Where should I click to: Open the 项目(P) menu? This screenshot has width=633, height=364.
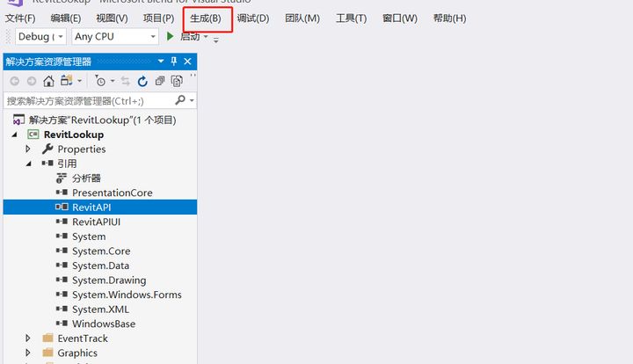[x=158, y=18]
